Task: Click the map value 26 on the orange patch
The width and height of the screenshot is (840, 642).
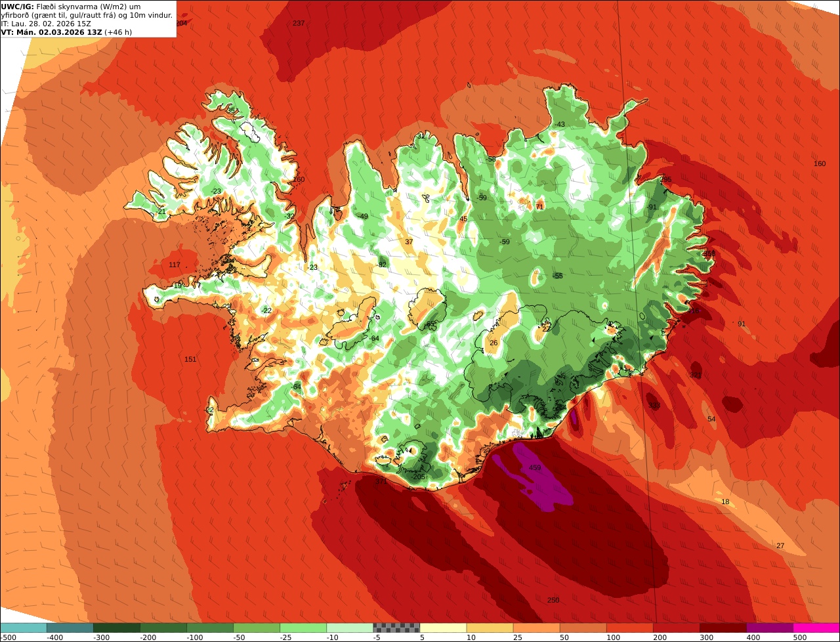Action: (493, 343)
